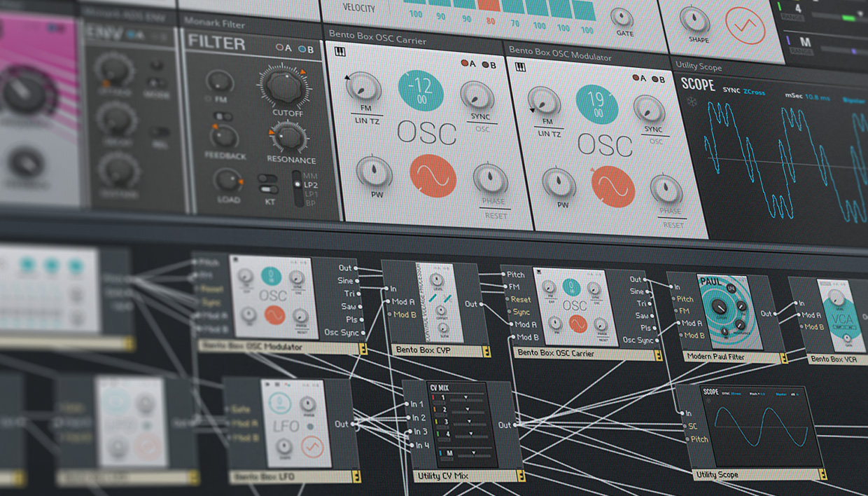Click the snowflake freeze icon in the Scope
Image resolution: width=868 pixels, height=496 pixels.
point(691,102)
